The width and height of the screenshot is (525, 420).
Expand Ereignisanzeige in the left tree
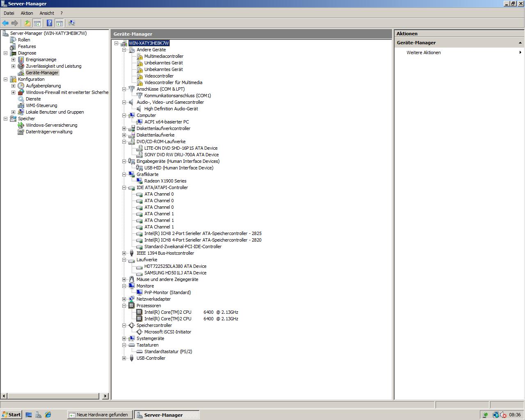[13, 59]
